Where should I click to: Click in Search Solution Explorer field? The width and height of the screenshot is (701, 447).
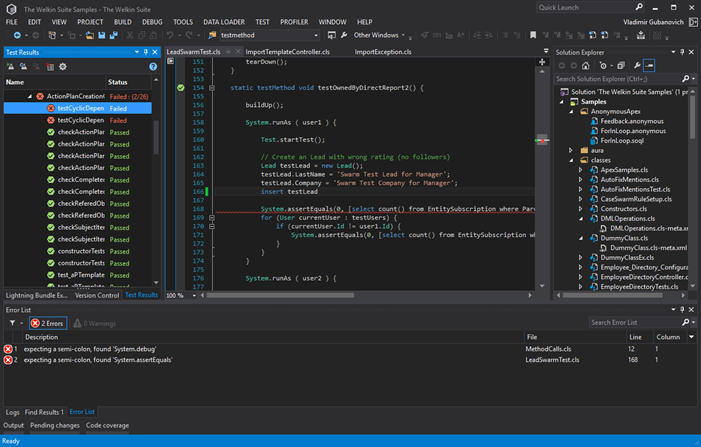(618, 79)
